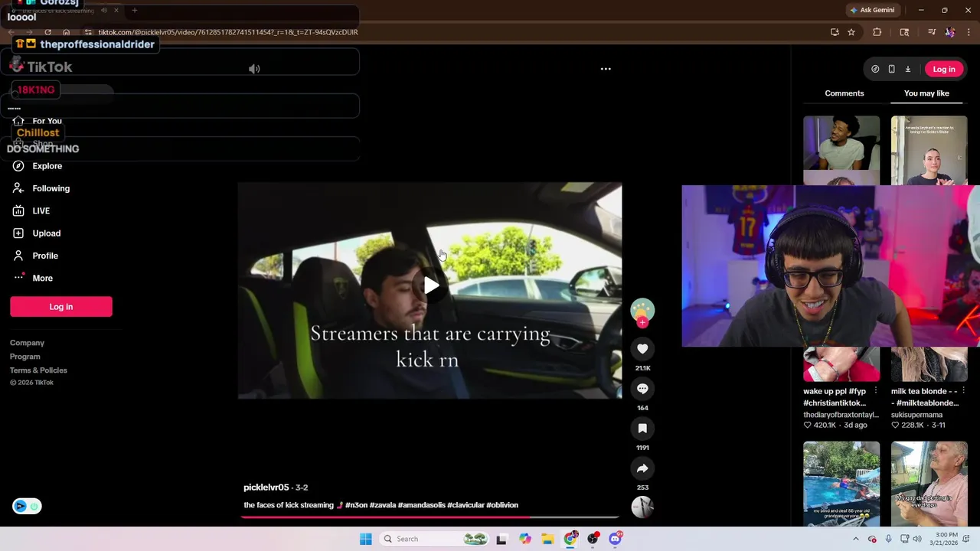
Task: Open TikTok coins icon in header
Action: (x=875, y=69)
